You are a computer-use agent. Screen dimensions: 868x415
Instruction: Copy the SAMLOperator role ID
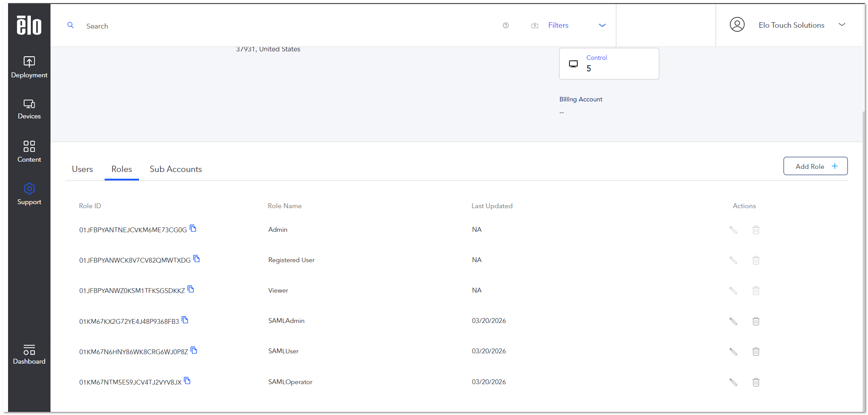[187, 381]
